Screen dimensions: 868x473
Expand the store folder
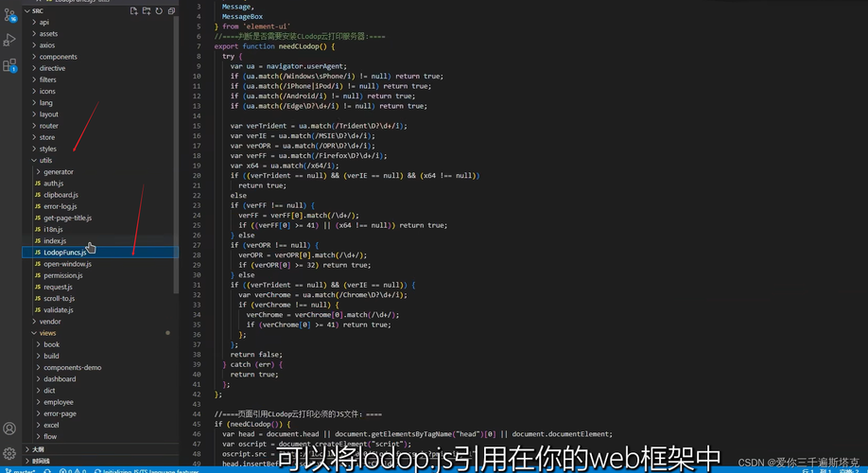pyautogui.click(x=100, y=137)
